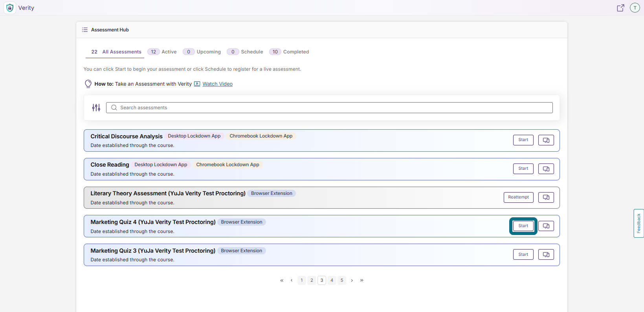
Task: Go to the previous page arrow
Action: coord(292,281)
